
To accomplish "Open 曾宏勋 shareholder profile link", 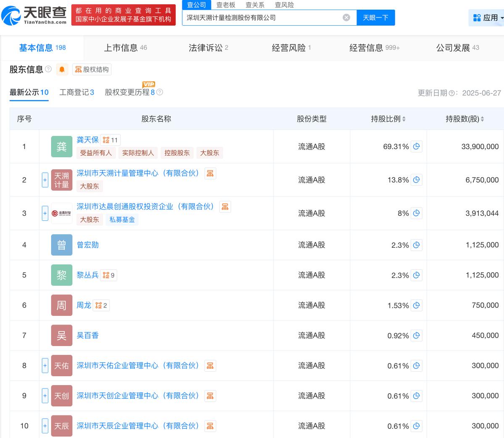I will pyautogui.click(x=87, y=245).
